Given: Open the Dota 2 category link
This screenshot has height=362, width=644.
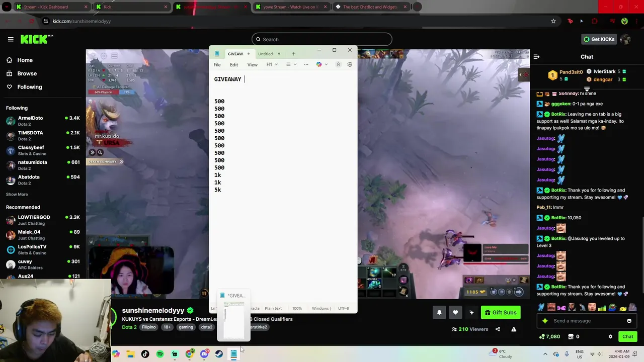Looking at the screenshot, I should coord(129,327).
